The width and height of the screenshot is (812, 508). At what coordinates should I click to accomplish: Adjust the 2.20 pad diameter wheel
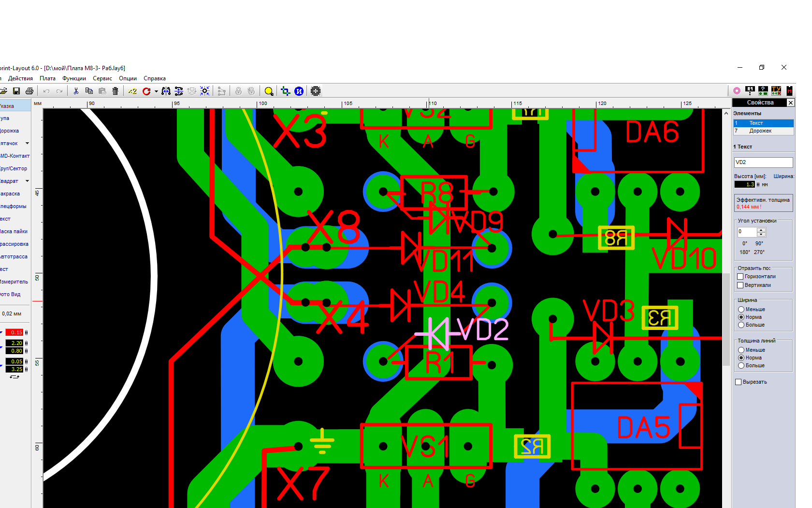tap(26, 343)
